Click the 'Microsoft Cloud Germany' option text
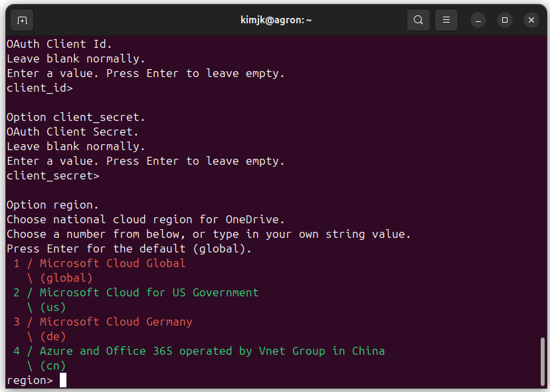The width and height of the screenshot is (550, 392). click(x=116, y=322)
